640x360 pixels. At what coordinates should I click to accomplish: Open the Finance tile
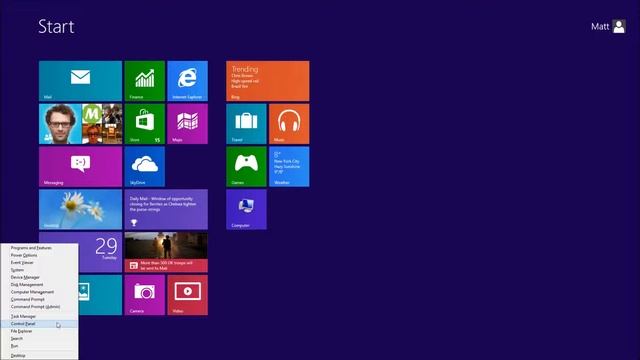tap(144, 81)
